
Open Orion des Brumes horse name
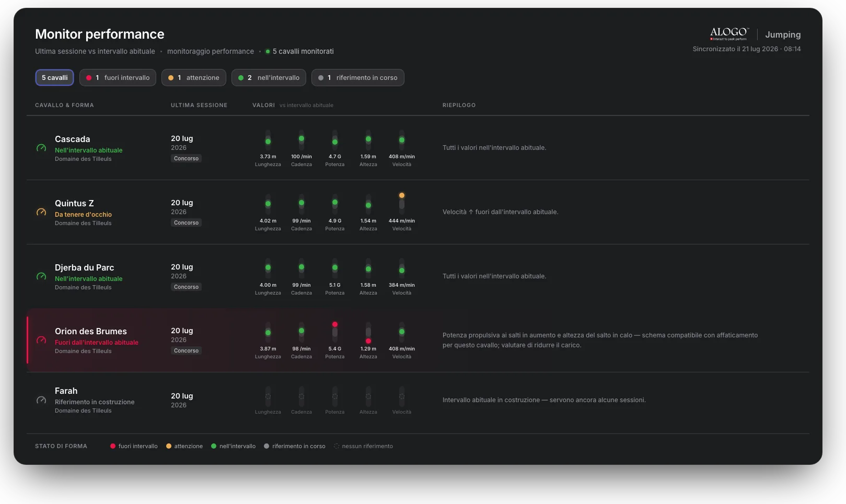coord(91,331)
